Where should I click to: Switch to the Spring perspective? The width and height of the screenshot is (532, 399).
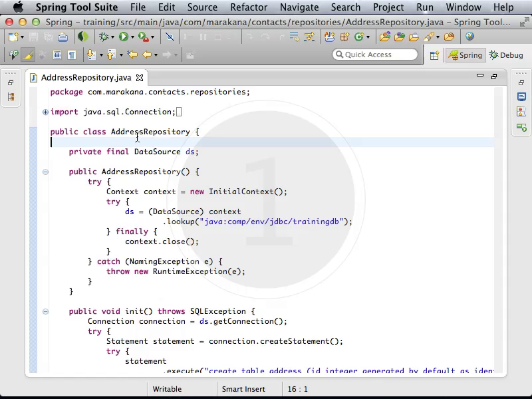[x=465, y=55]
